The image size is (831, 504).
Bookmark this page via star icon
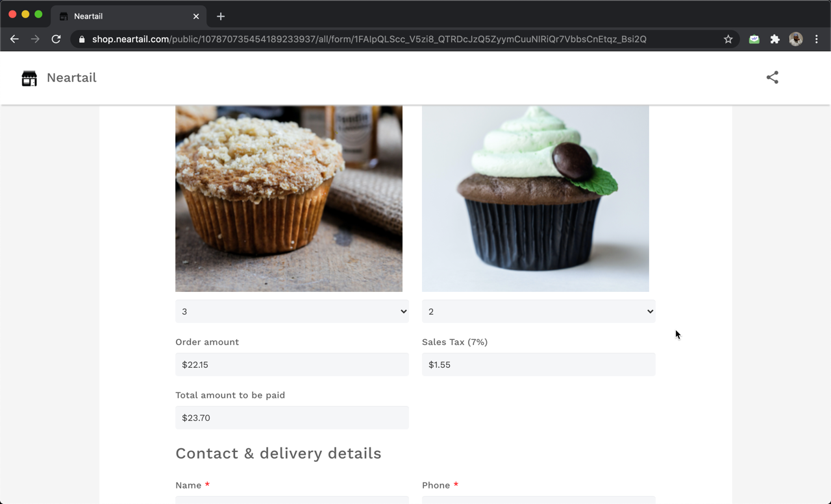pos(728,39)
